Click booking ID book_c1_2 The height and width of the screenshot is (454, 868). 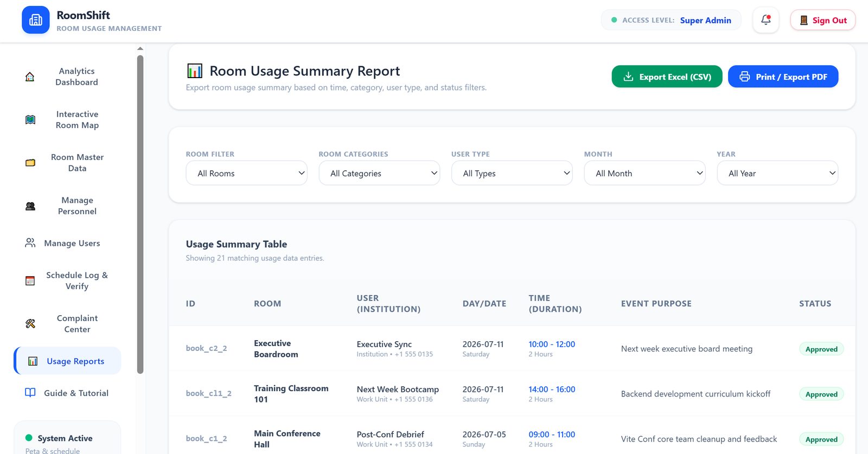tap(206, 438)
